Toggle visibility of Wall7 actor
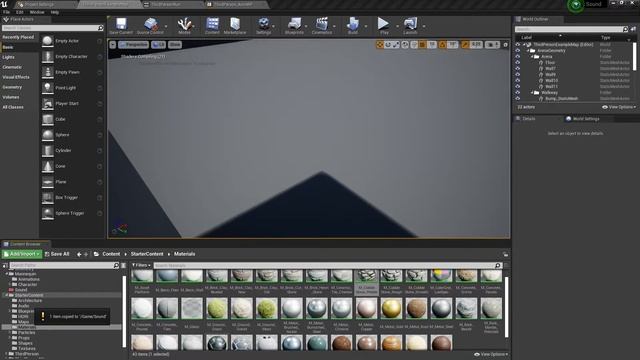Screen dimensions: 640x360 tap(518, 69)
